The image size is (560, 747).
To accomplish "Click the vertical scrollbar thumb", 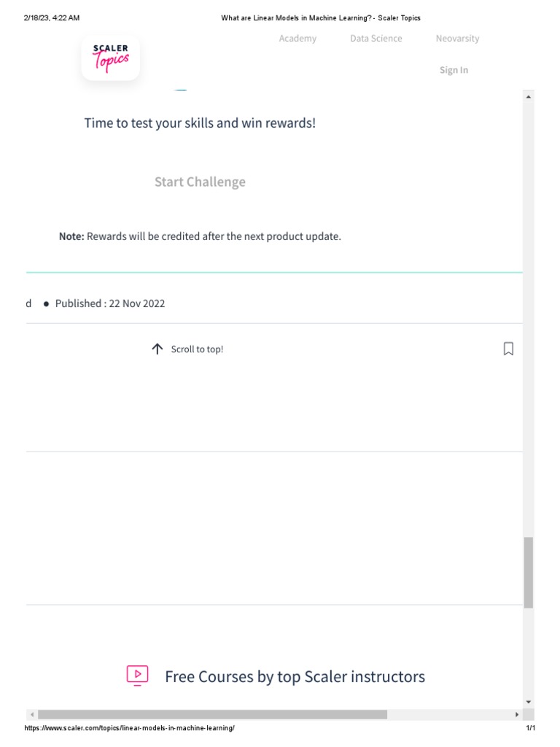I will (529, 573).
